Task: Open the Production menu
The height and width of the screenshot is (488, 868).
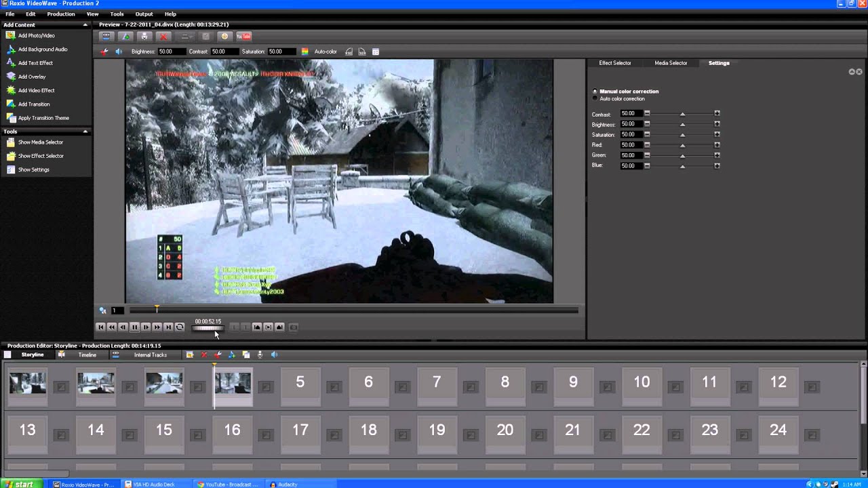Action: [x=61, y=14]
